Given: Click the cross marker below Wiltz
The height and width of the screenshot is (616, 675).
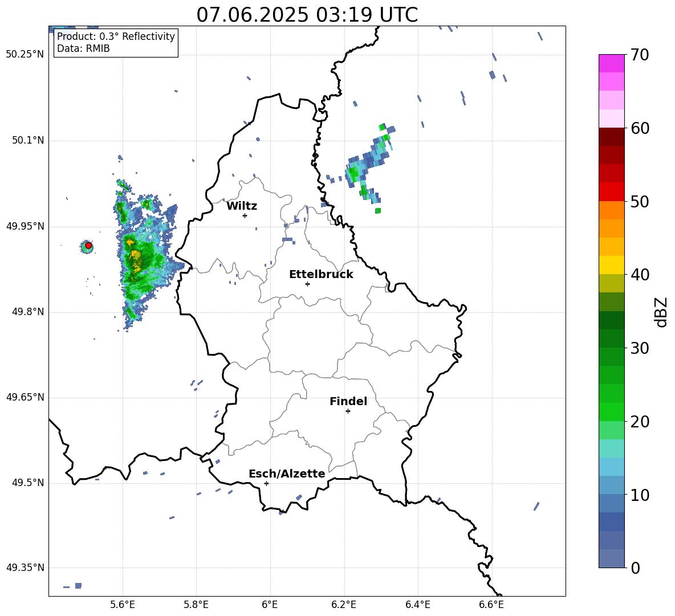Looking at the screenshot, I should coord(245,215).
